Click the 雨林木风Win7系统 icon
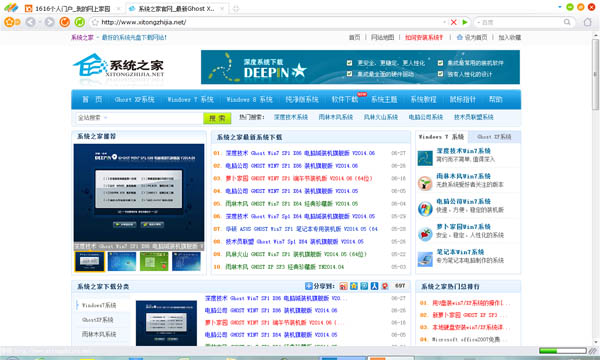Viewport: 600px width, 360px height. coord(425,183)
